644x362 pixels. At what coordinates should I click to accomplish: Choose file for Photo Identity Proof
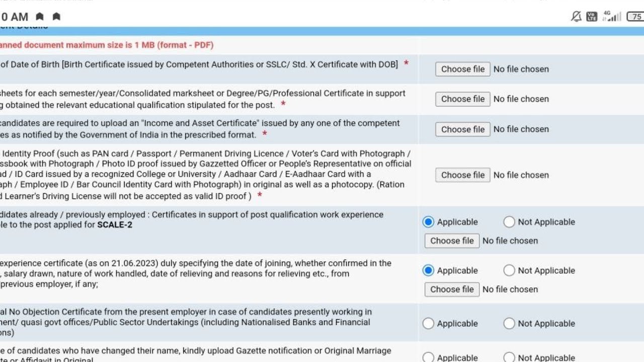462,175
